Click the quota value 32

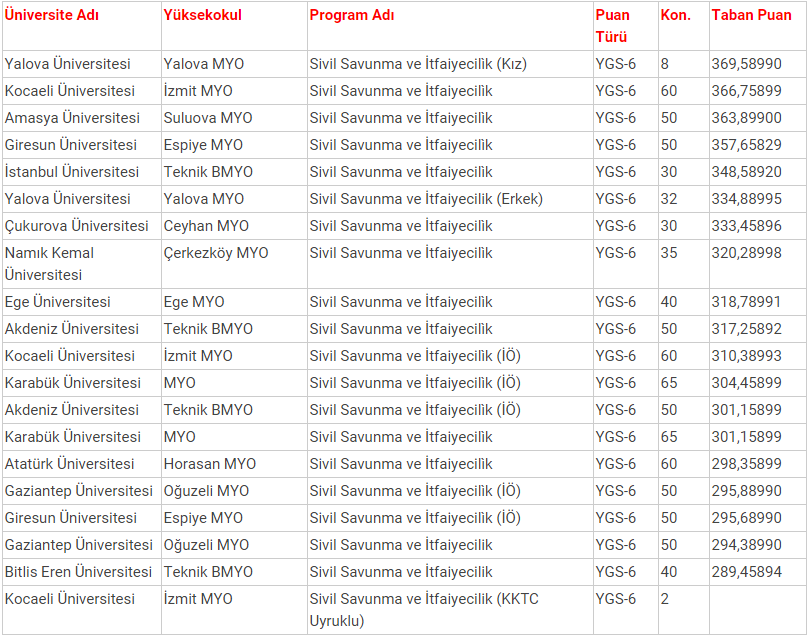click(x=669, y=199)
